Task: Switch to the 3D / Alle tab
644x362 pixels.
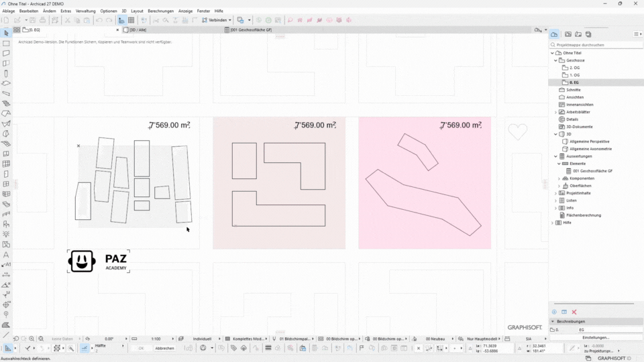Action: (x=138, y=30)
